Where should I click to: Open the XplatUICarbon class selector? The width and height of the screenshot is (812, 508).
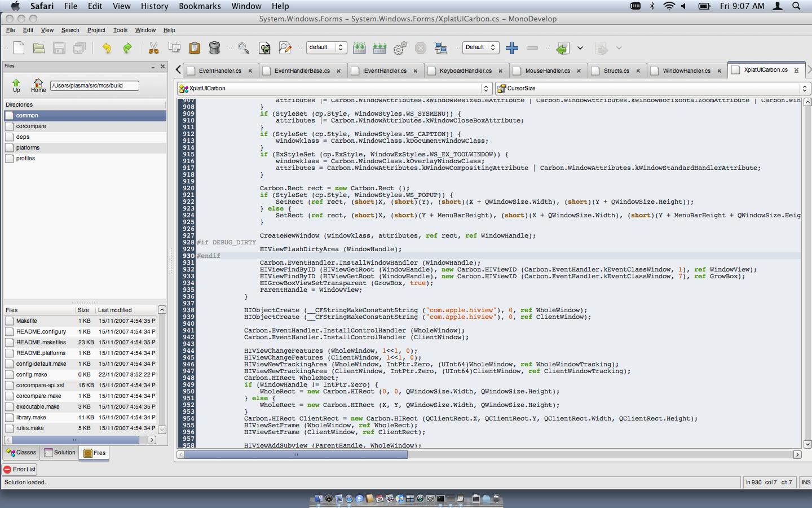[334, 89]
